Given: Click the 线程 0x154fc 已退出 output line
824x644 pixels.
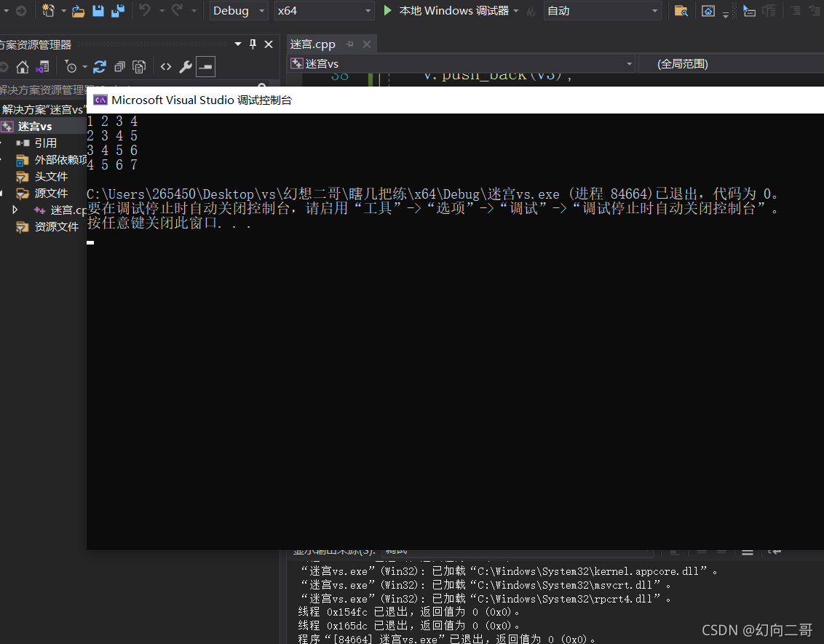Looking at the screenshot, I should tap(409, 612).
